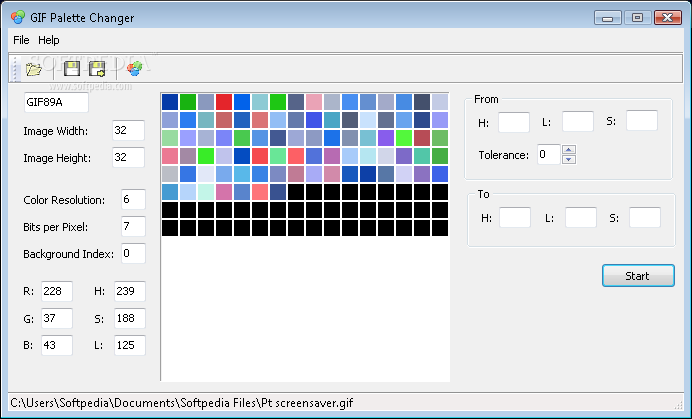Click the GIF89A version field
The image size is (692, 419).
coord(56,102)
